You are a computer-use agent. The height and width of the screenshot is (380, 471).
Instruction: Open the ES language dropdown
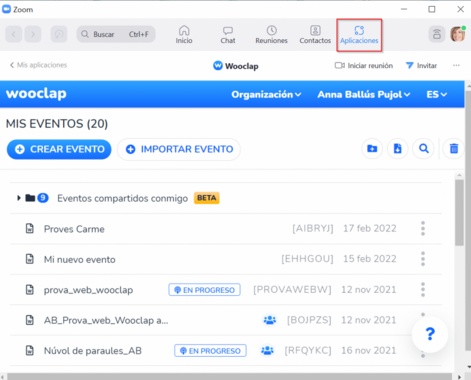pyautogui.click(x=436, y=95)
